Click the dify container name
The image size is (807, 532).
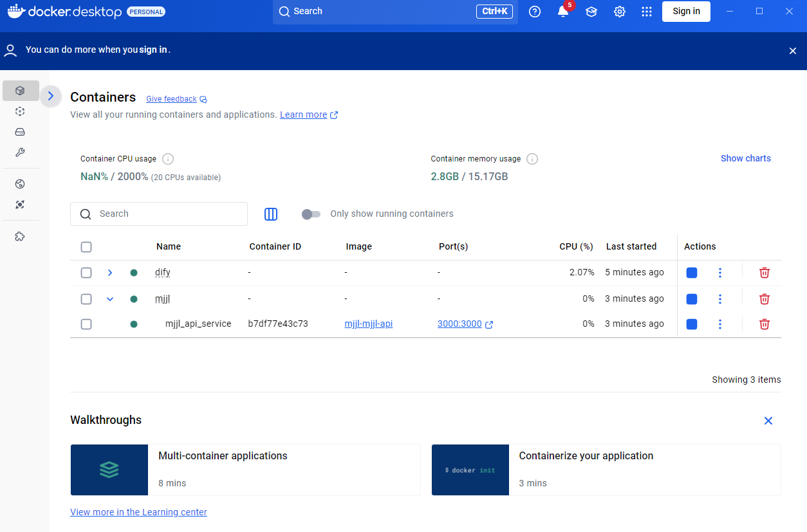tap(163, 273)
